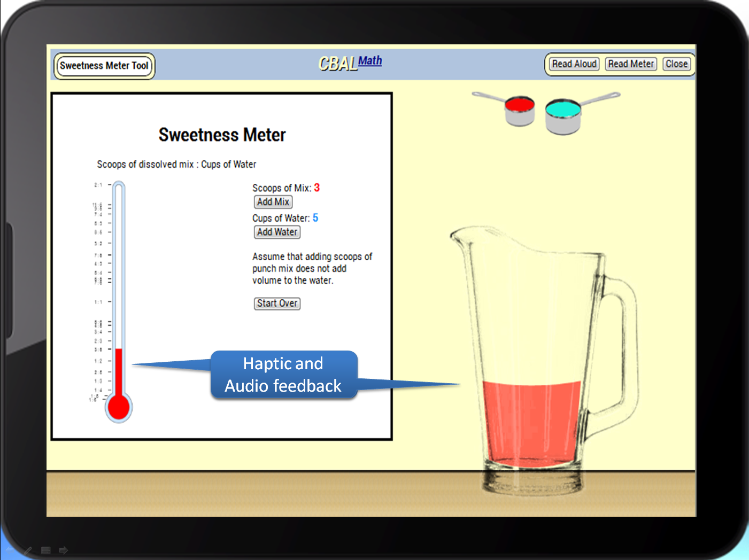Click the 1:1 mark on the thermometer

pyautogui.click(x=99, y=302)
